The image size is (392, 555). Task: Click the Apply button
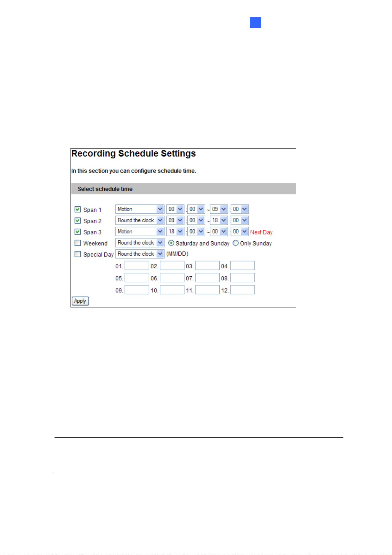80,301
